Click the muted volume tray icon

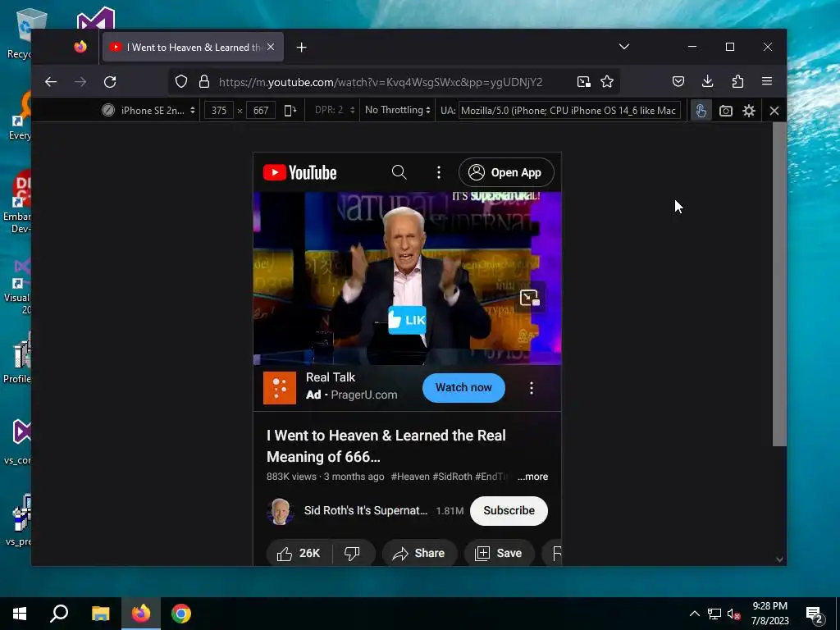[x=733, y=614]
